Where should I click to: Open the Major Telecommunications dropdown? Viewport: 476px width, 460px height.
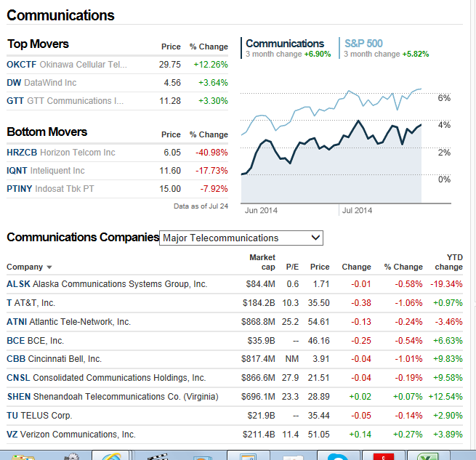pyautogui.click(x=241, y=238)
